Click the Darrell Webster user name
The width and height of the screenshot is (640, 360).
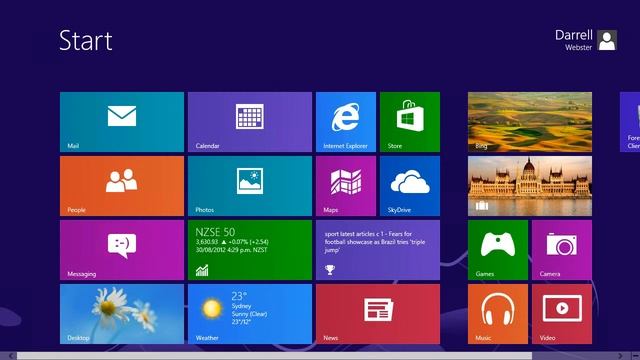point(573,40)
